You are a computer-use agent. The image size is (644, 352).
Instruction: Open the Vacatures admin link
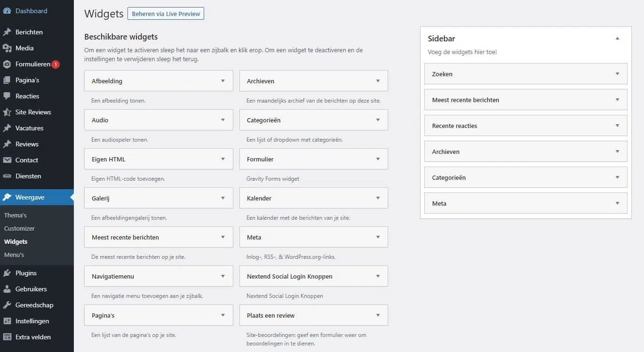pyautogui.click(x=29, y=128)
